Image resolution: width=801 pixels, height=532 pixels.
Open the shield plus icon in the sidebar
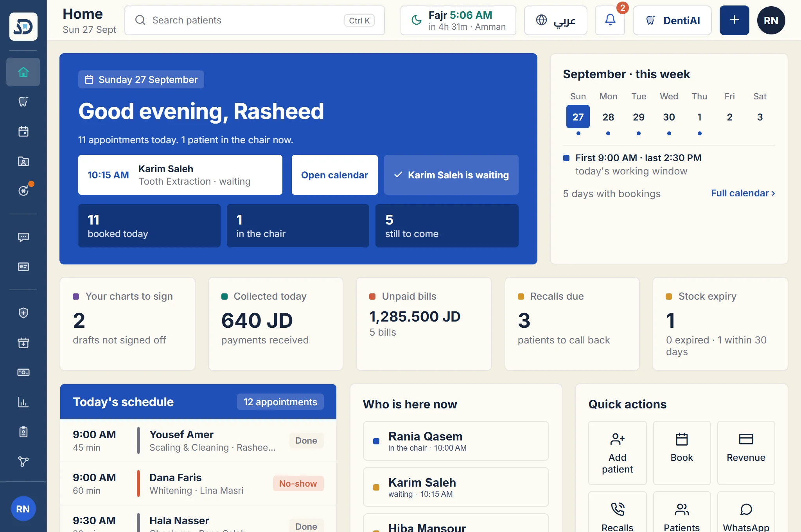pos(23,313)
